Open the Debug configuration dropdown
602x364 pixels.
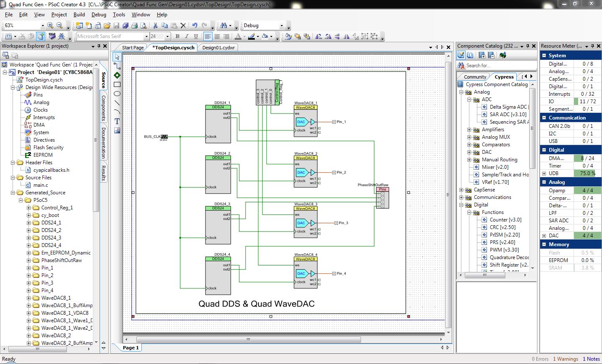click(x=282, y=25)
